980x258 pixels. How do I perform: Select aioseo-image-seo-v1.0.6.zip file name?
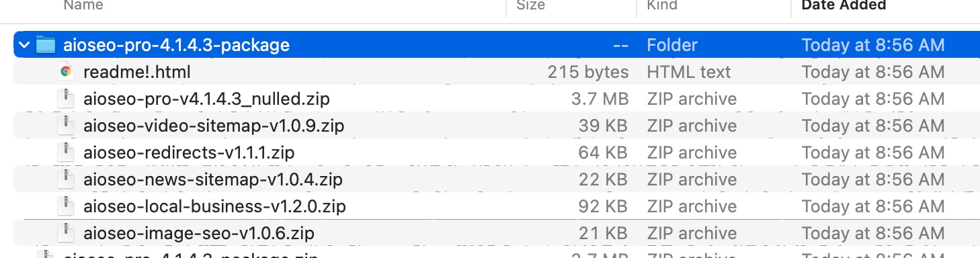pos(199,233)
